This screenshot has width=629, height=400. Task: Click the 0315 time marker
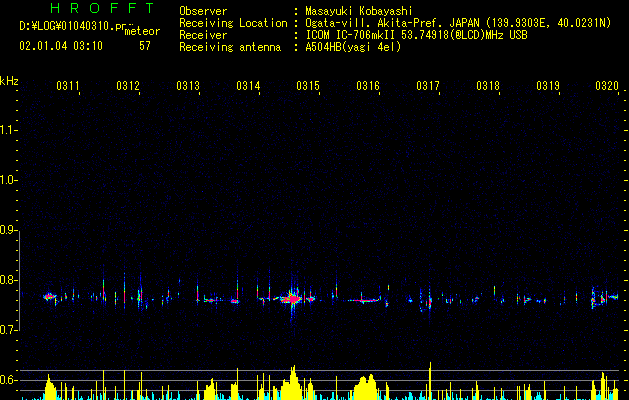click(x=308, y=85)
